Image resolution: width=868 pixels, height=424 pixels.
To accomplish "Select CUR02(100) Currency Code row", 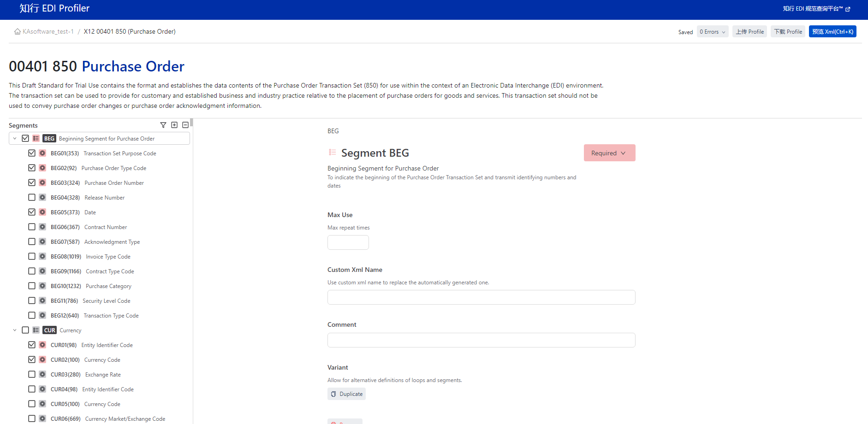I will coord(99,360).
